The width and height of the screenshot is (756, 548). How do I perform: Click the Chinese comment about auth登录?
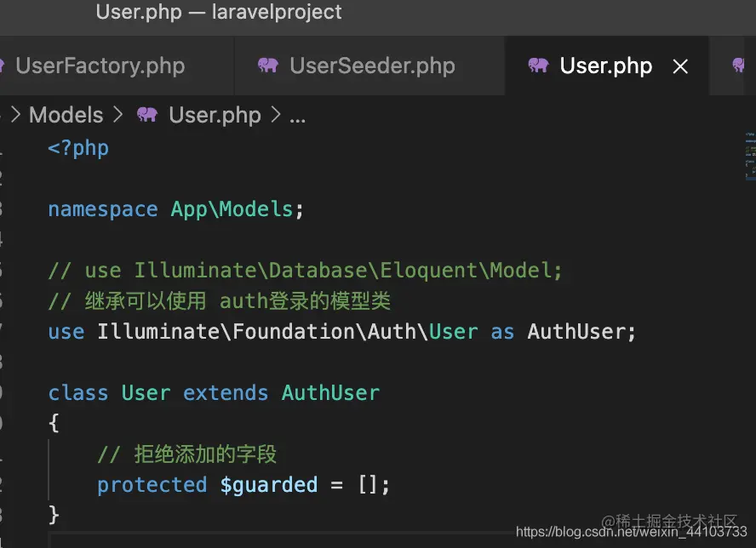pos(220,300)
